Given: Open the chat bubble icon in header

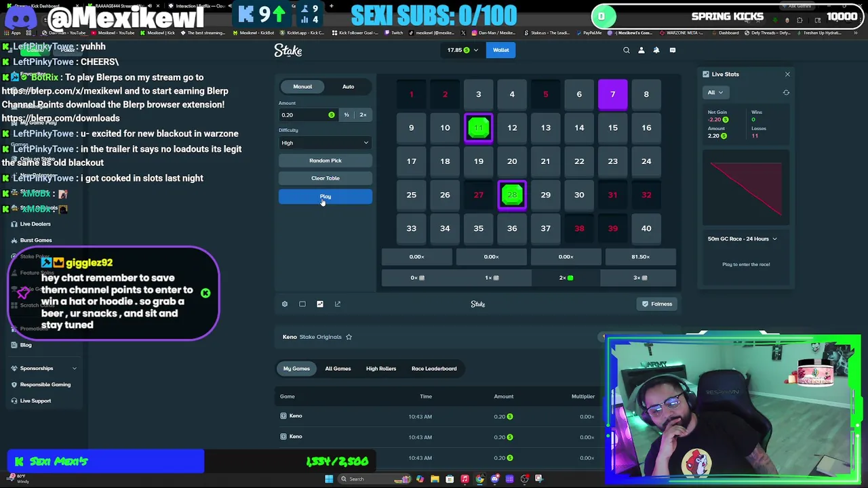Looking at the screenshot, I should 673,50.
